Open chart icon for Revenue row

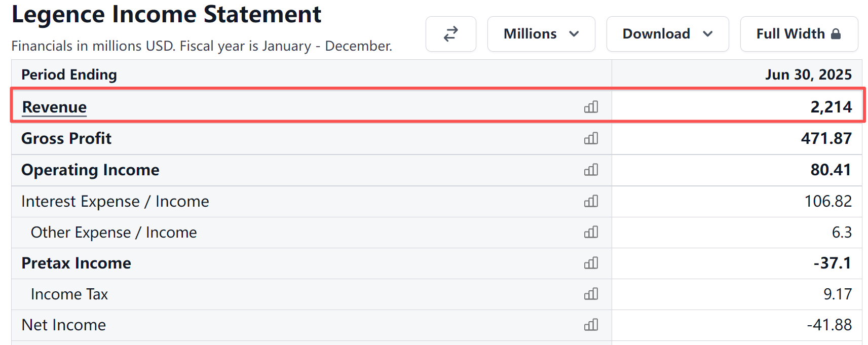click(x=591, y=107)
